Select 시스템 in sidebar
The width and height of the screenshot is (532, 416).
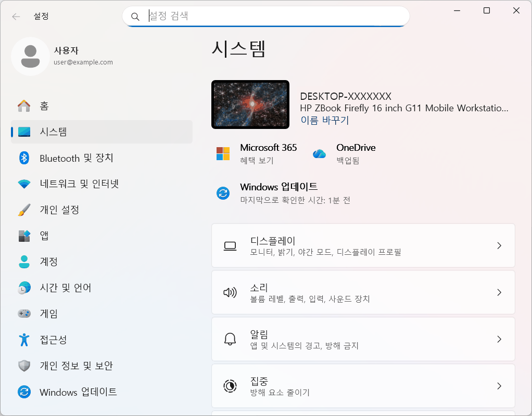[x=102, y=132]
